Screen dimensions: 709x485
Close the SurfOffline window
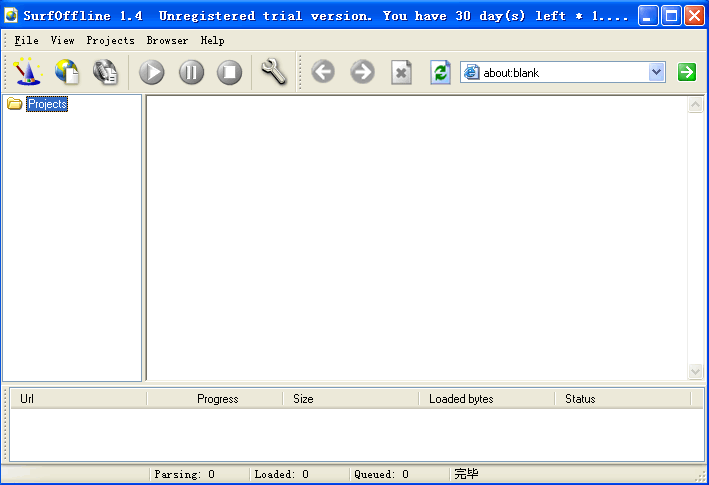pyautogui.click(x=694, y=16)
